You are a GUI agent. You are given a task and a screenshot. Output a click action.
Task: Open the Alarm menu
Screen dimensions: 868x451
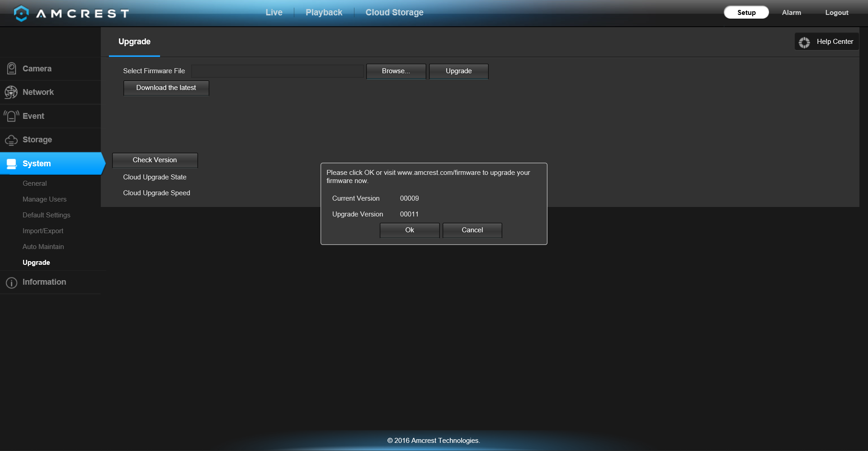click(791, 13)
